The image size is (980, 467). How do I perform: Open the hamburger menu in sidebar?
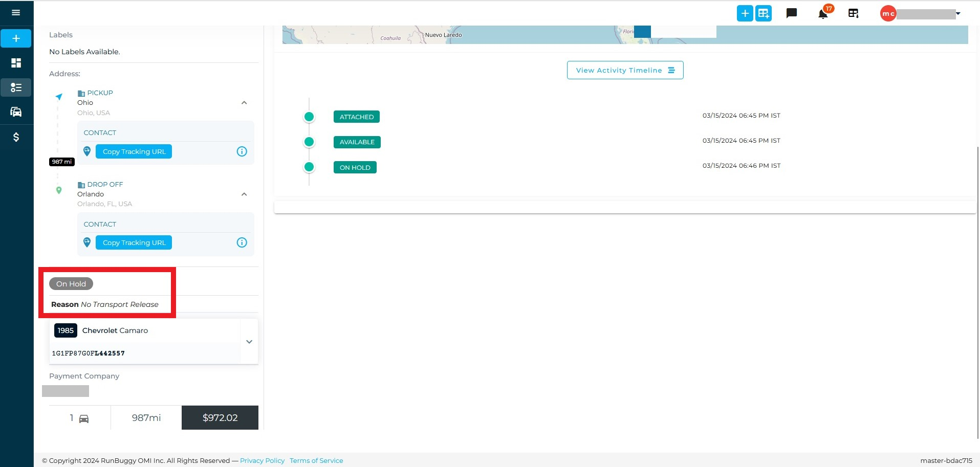16,12
